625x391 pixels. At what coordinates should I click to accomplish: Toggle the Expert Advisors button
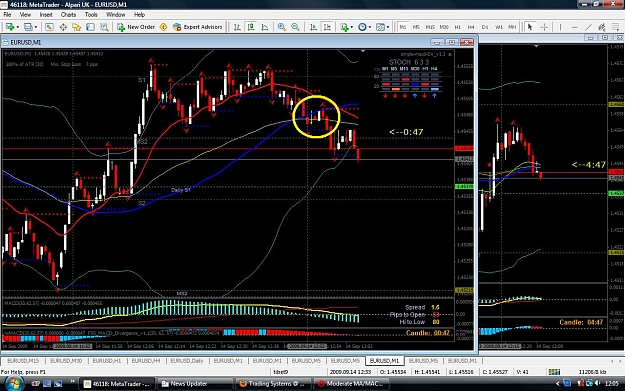(198, 27)
